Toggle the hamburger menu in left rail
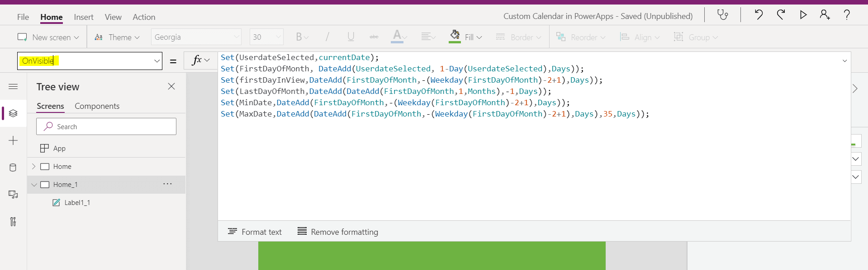Screen dimensions: 868x270 click(13, 86)
